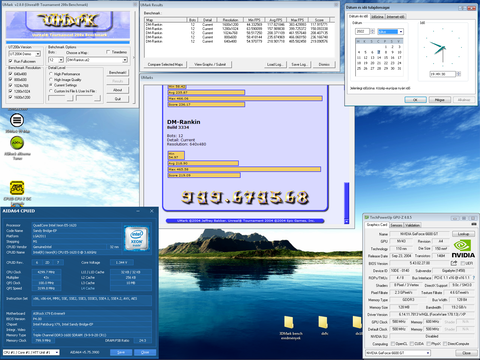Click Save in AIDA64 CPUID
This screenshot has width=480, height=360.
click(x=121, y=352)
